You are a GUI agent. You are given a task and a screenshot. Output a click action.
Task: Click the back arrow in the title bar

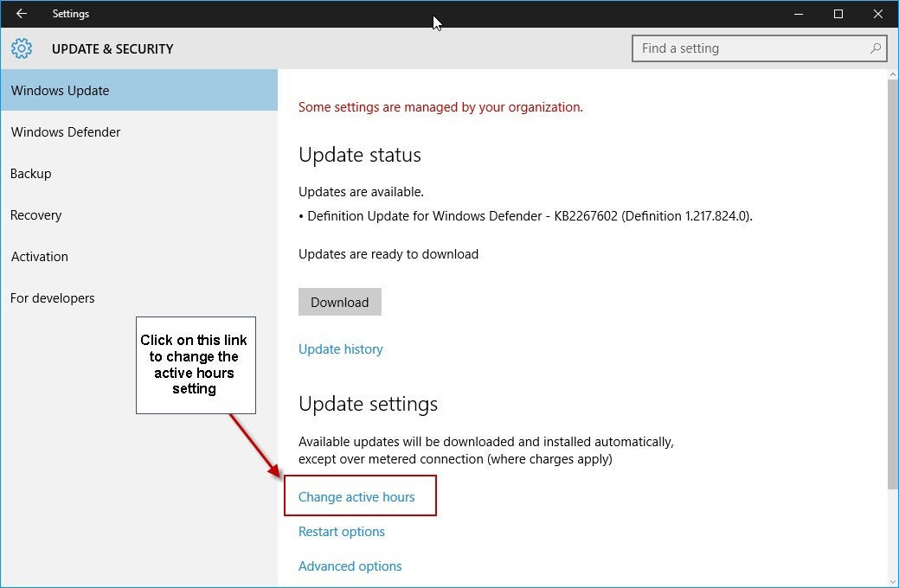(22, 14)
